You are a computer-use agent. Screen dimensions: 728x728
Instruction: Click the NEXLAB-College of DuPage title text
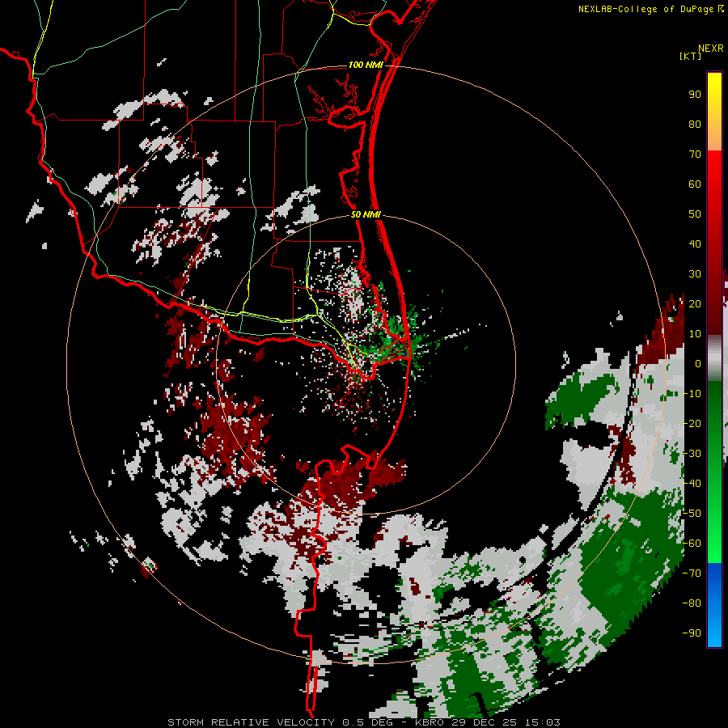(645, 9)
